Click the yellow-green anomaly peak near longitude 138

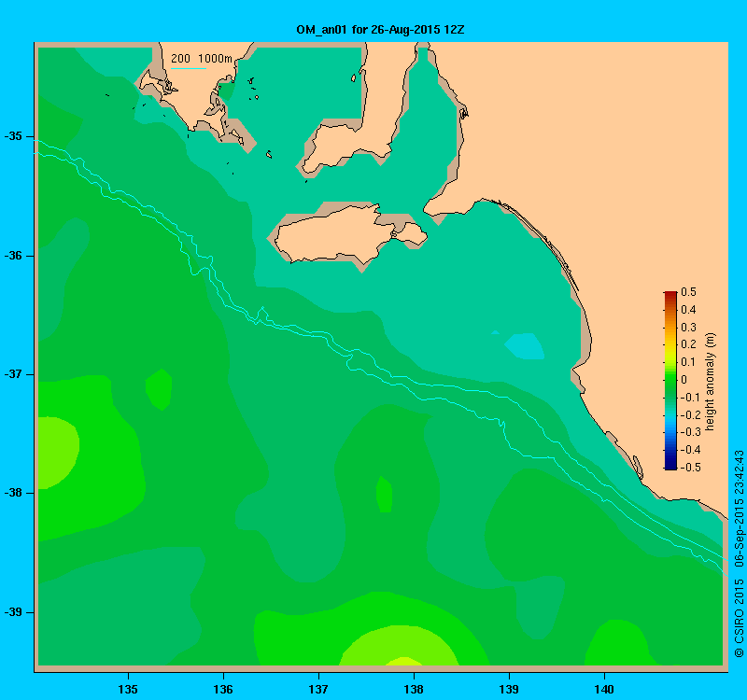(x=403, y=661)
